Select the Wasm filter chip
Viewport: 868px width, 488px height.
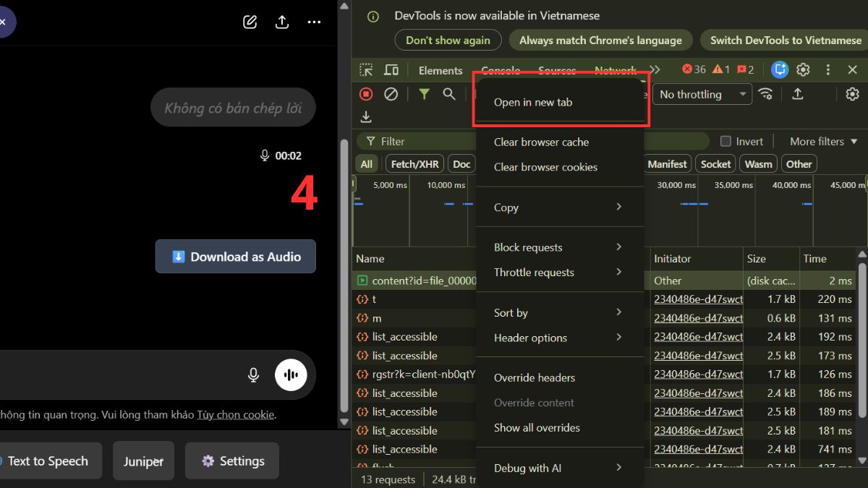tap(759, 164)
